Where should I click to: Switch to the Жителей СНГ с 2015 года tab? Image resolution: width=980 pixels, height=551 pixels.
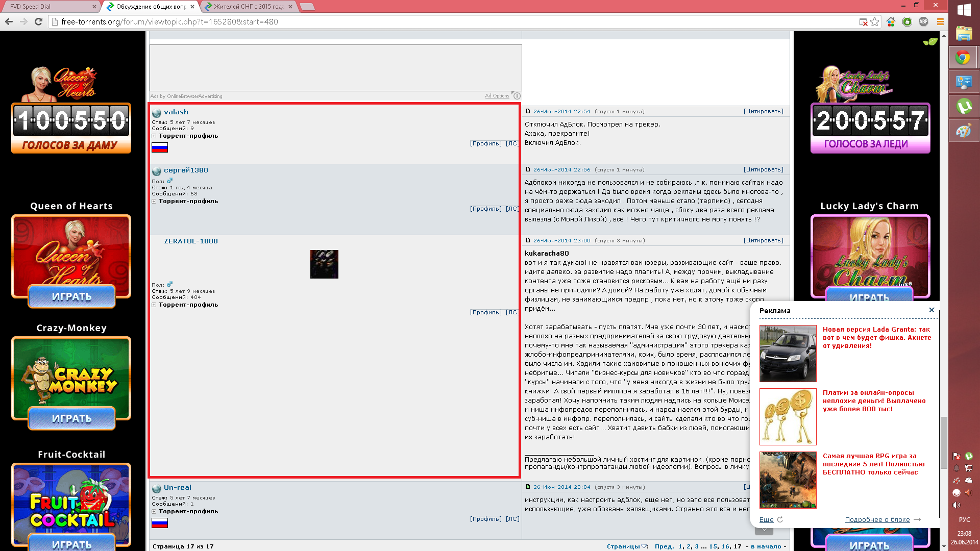pyautogui.click(x=249, y=7)
